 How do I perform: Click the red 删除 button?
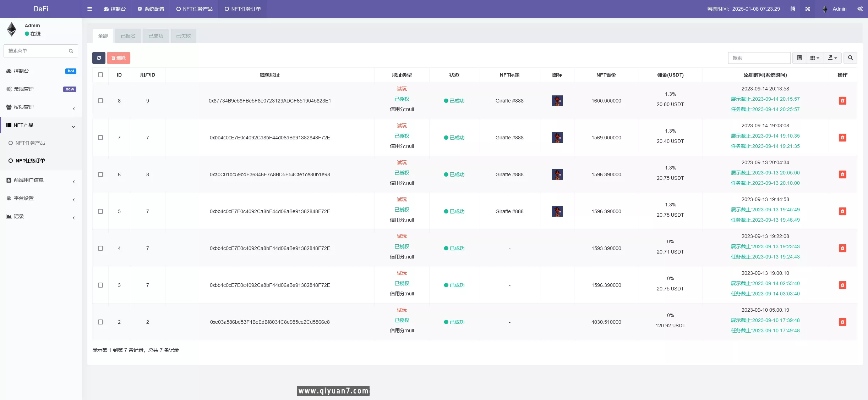coord(119,58)
